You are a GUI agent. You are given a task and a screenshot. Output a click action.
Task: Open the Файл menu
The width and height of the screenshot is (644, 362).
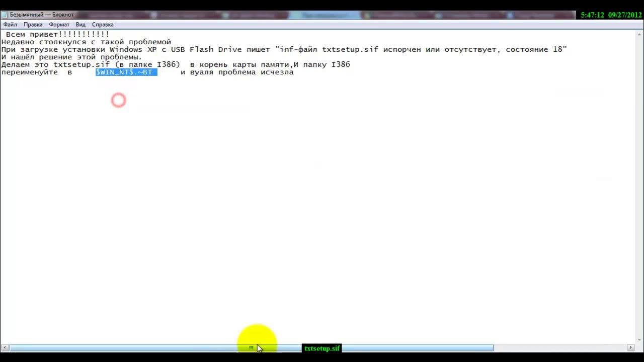[10, 24]
